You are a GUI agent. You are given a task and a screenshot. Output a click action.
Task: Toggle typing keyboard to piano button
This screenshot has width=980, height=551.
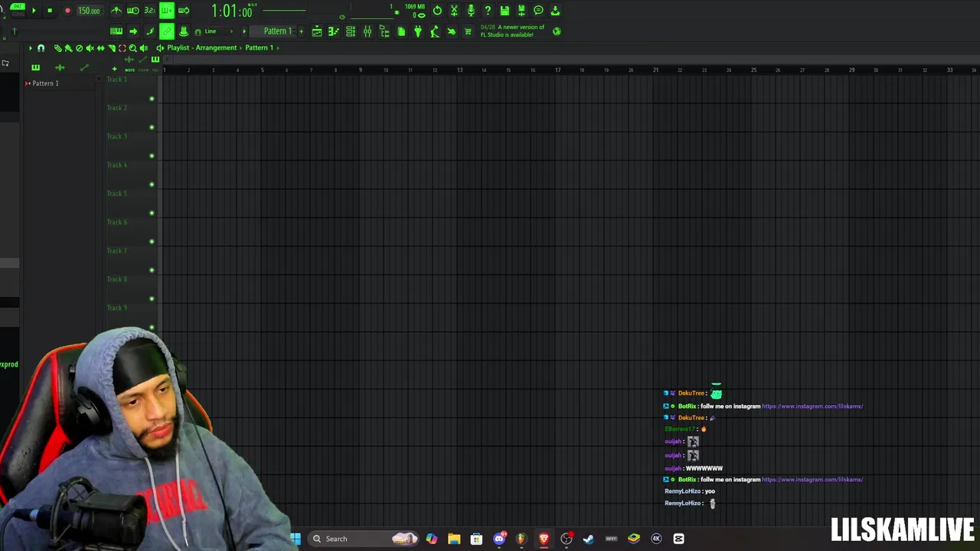[x=116, y=31]
